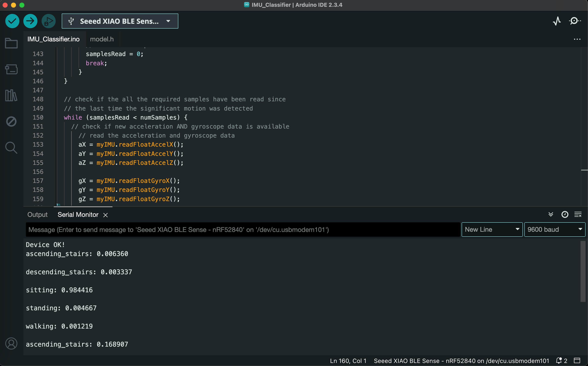Click the serial message input field
The image size is (588, 366).
242,229
